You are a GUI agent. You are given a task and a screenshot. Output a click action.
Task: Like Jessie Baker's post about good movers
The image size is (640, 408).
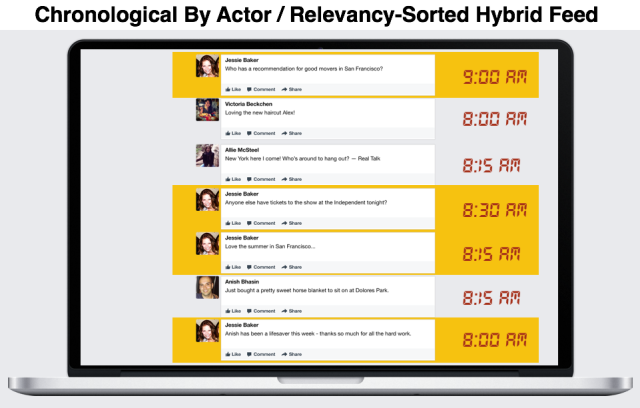[x=233, y=89]
